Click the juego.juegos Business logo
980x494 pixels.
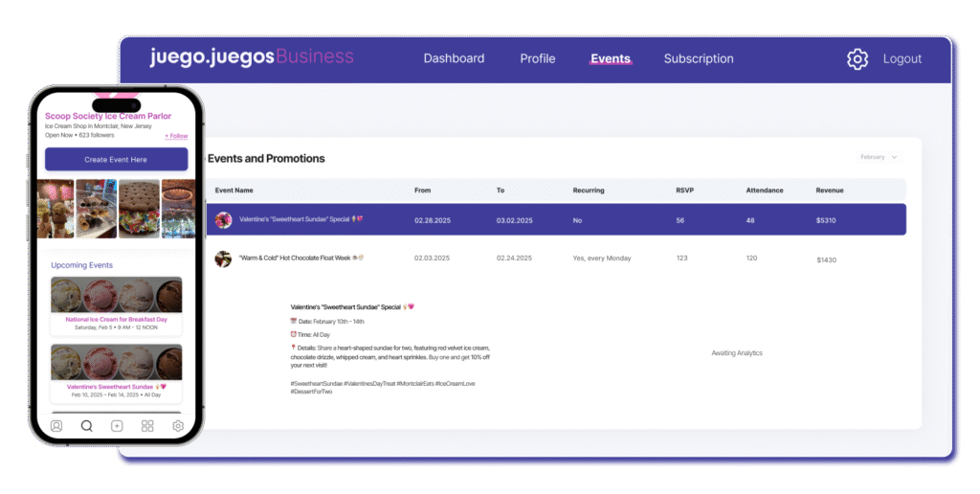251,57
